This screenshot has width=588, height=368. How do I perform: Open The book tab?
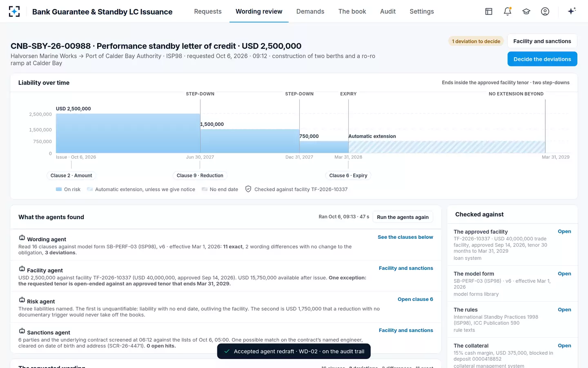click(352, 11)
